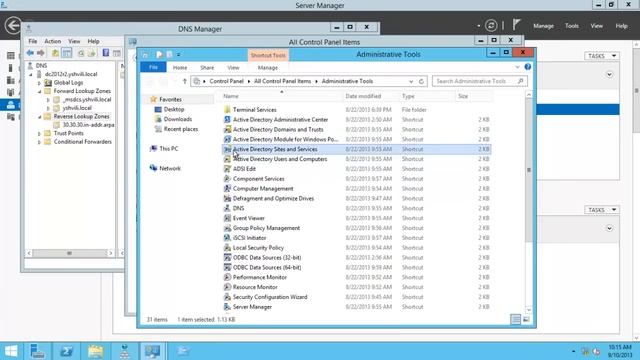Screen dimensions: 640x360
Task: Select This PC in navigation pane
Action: (169, 149)
